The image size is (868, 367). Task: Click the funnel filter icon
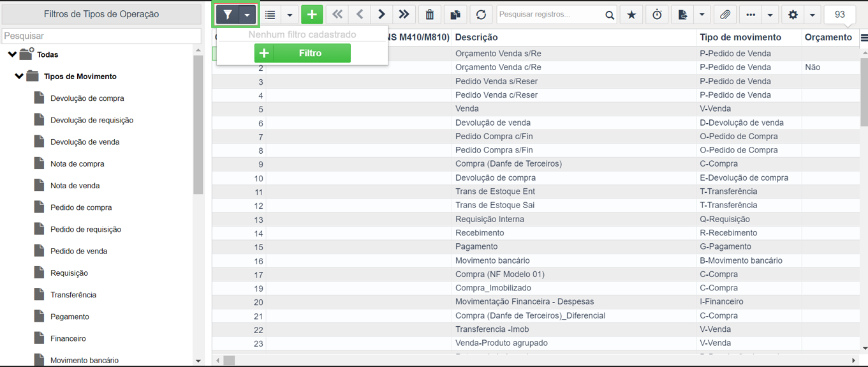(228, 15)
